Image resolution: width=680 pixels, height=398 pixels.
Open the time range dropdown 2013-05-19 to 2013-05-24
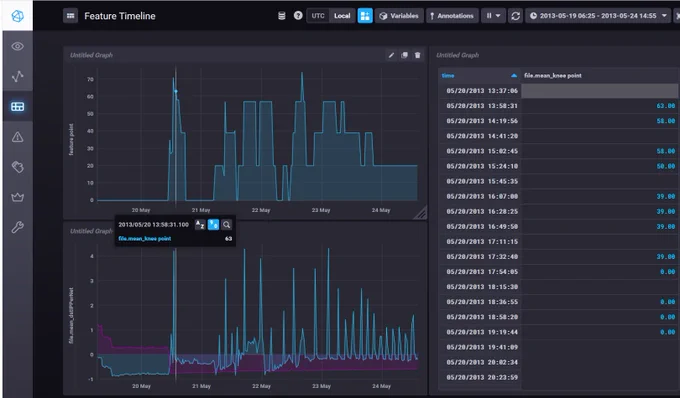coord(598,16)
